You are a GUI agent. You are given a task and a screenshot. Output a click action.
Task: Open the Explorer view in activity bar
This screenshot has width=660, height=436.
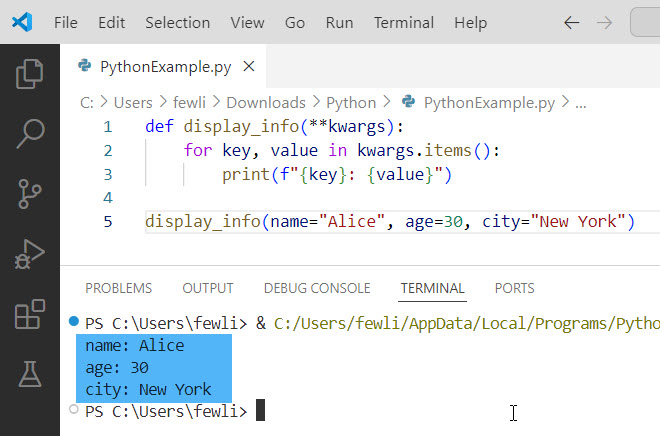(29, 74)
